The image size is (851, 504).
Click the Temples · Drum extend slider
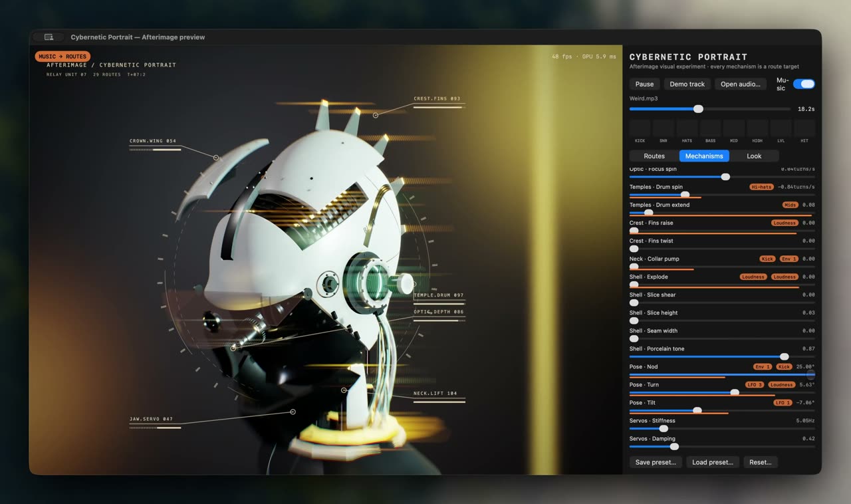click(x=722, y=213)
